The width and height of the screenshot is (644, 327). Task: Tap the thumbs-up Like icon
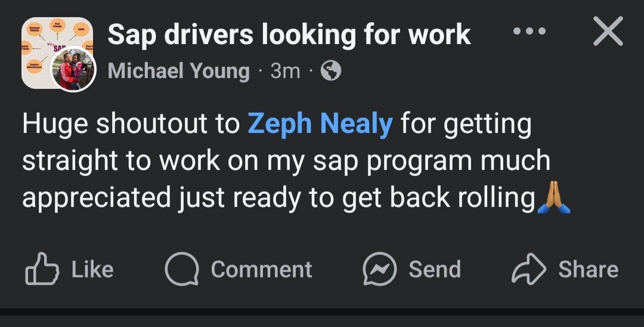[x=42, y=270]
